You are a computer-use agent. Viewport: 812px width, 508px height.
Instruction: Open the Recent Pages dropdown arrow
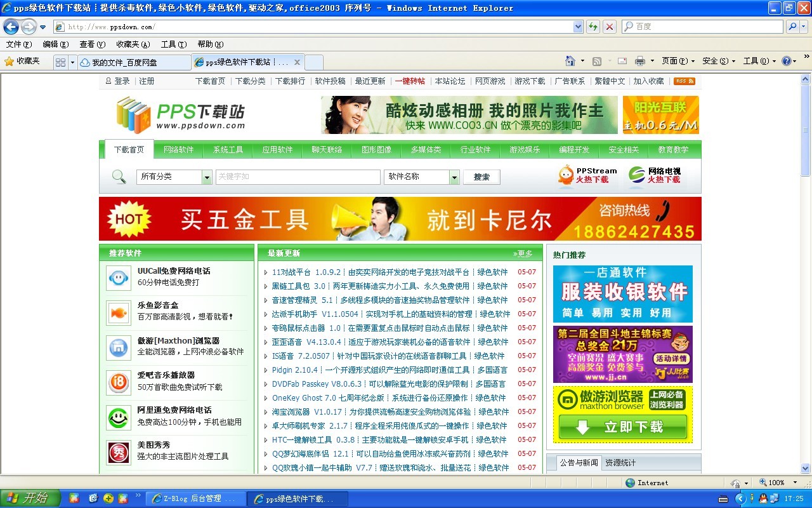pos(43,27)
